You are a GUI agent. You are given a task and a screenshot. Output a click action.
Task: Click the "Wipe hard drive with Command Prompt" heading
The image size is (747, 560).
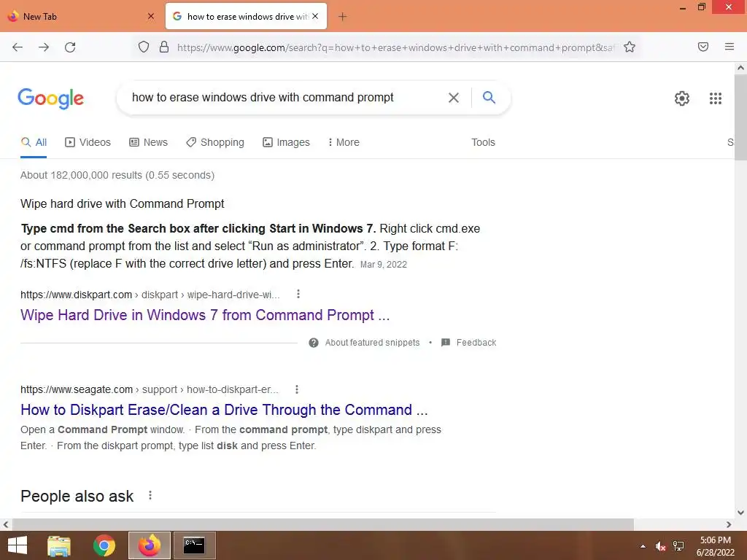tap(122, 204)
